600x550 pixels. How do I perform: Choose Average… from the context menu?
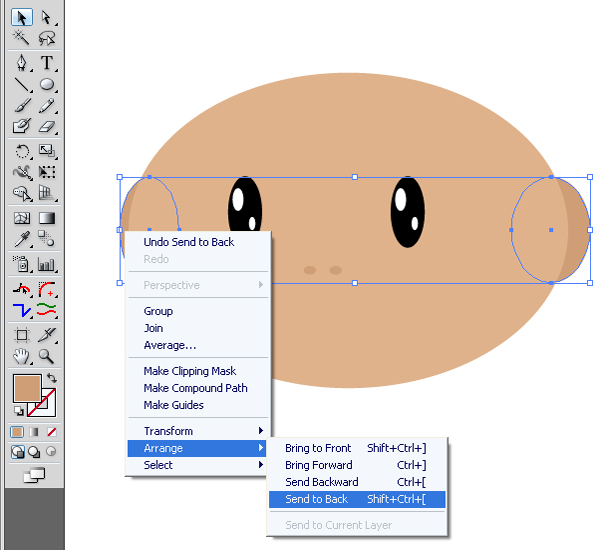tap(170, 345)
